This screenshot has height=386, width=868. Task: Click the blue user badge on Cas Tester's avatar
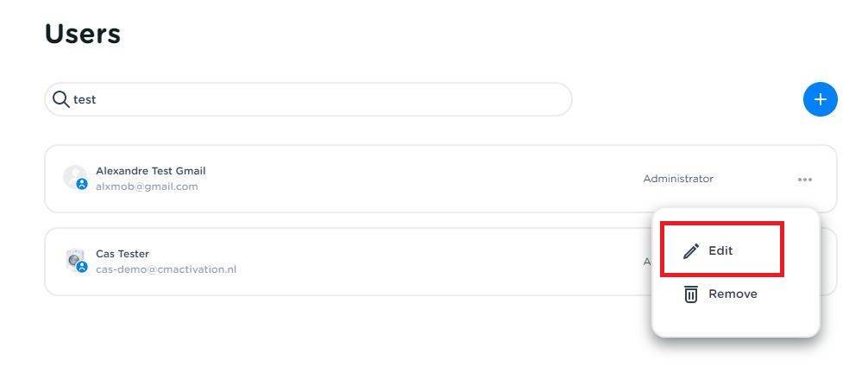(82, 267)
